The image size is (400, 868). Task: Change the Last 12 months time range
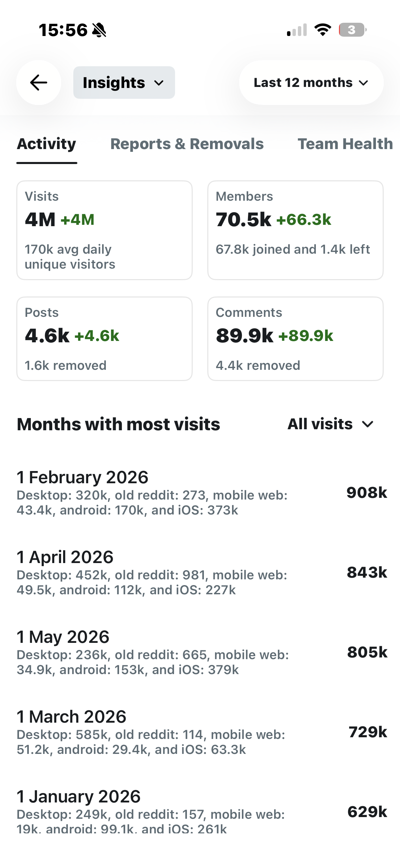pyautogui.click(x=311, y=83)
